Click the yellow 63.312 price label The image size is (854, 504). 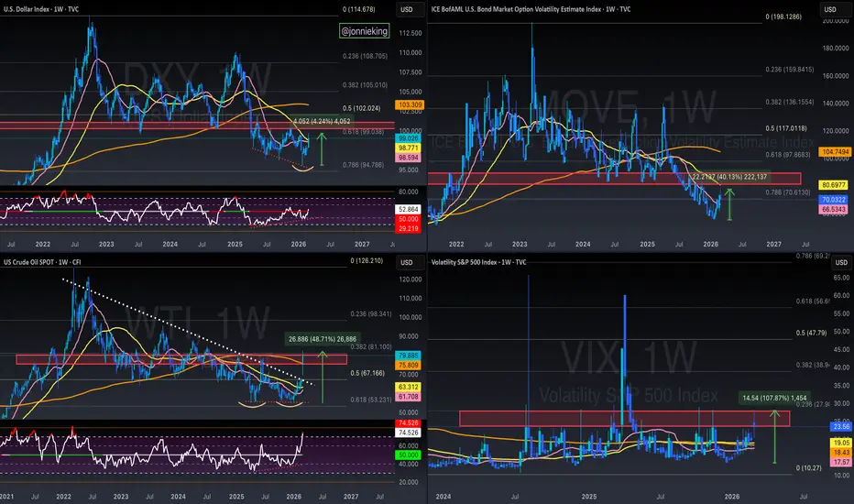[409, 387]
